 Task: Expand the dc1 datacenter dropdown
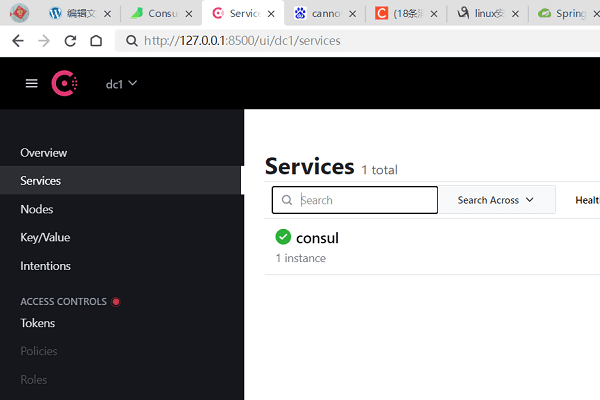(121, 84)
